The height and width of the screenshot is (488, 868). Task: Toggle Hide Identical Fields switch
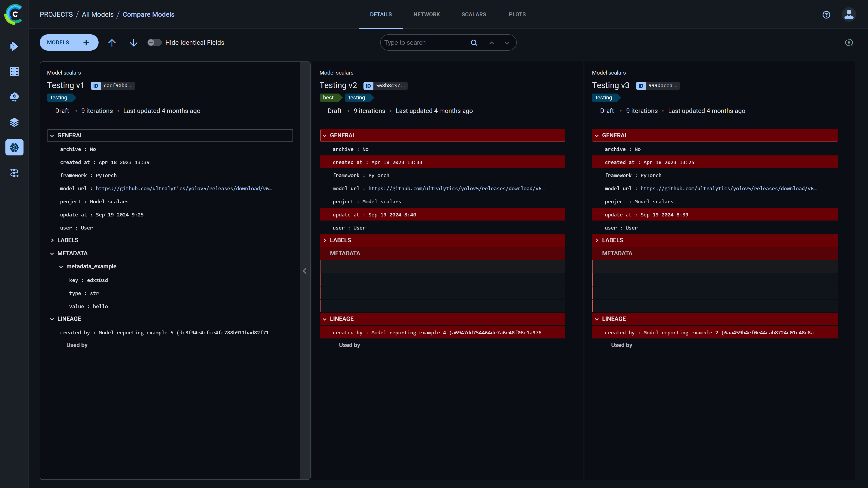[x=154, y=42]
